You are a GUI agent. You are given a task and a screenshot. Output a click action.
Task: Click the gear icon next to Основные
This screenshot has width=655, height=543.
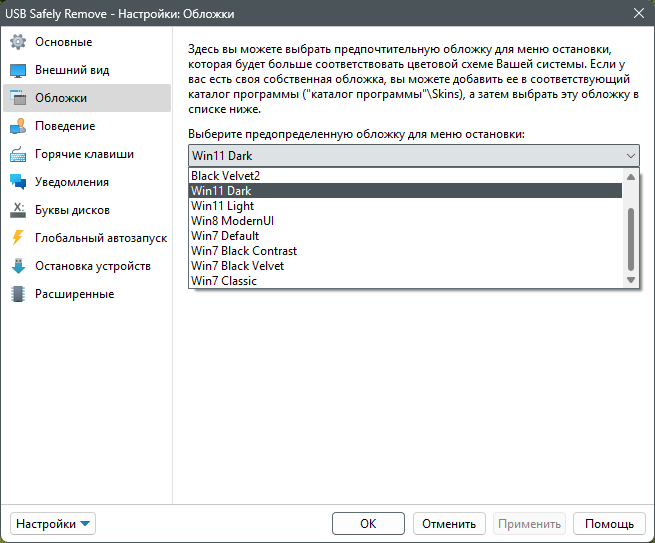point(18,42)
